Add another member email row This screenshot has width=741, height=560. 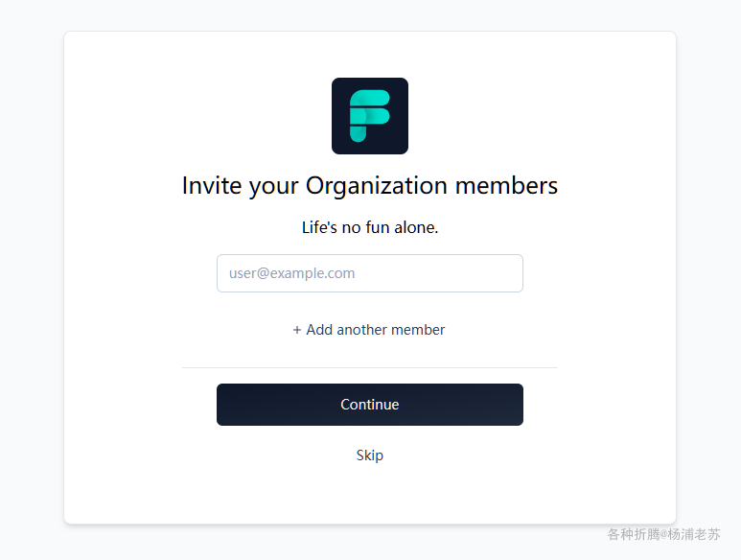tap(369, 330)
